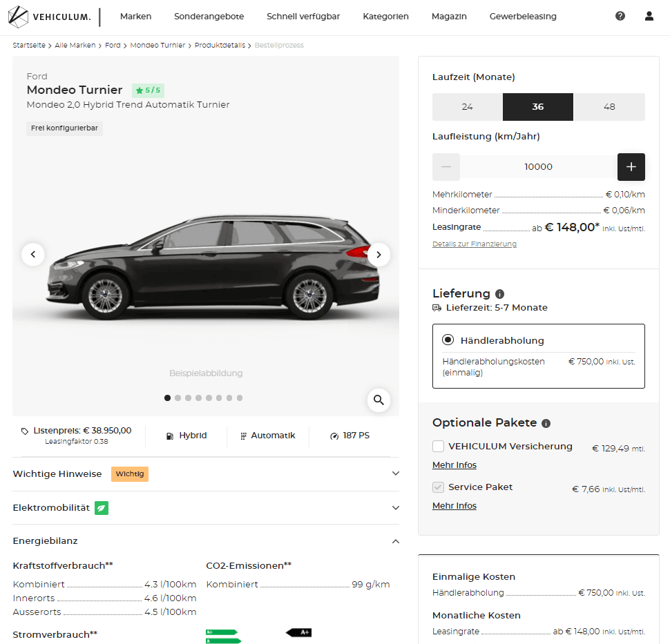
Task: Open Mehr Infos under VEHICULUM Versicherung
Action: click(454, 465)
